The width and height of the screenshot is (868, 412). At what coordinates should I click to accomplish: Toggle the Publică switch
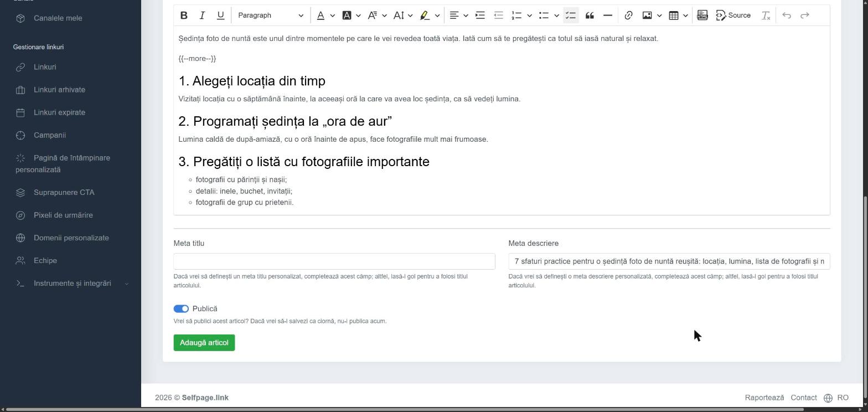click(181, 309)
